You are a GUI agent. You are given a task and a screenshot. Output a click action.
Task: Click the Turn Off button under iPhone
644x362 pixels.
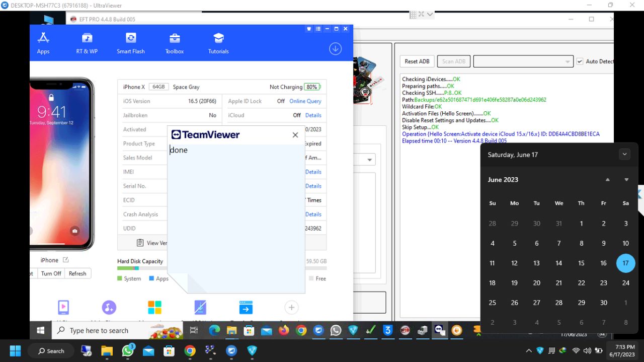click(51, 273)
